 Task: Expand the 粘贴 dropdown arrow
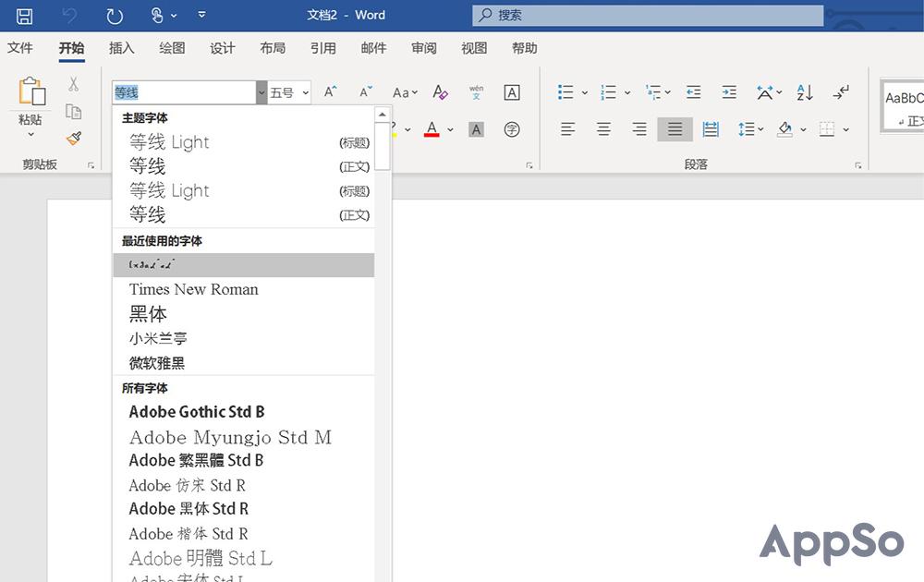coord(30,135)
